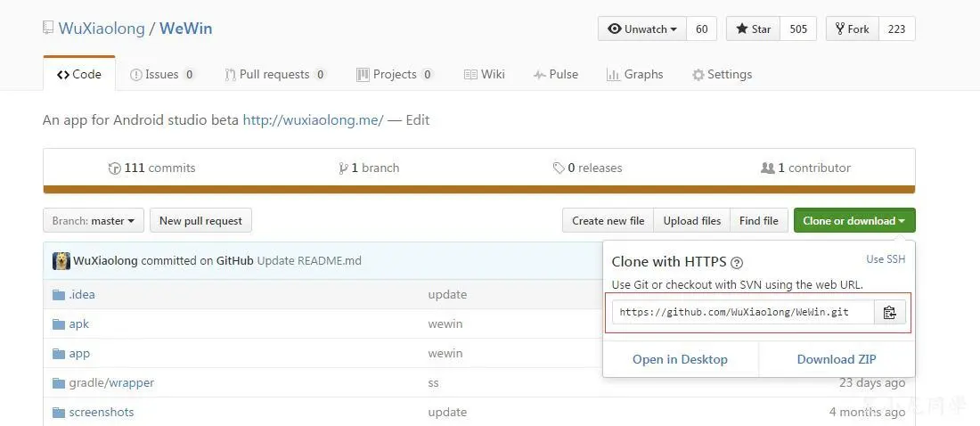This screenshot has width=980, height=426.
Task: Click the Find file button
Action: coord(759,220)
